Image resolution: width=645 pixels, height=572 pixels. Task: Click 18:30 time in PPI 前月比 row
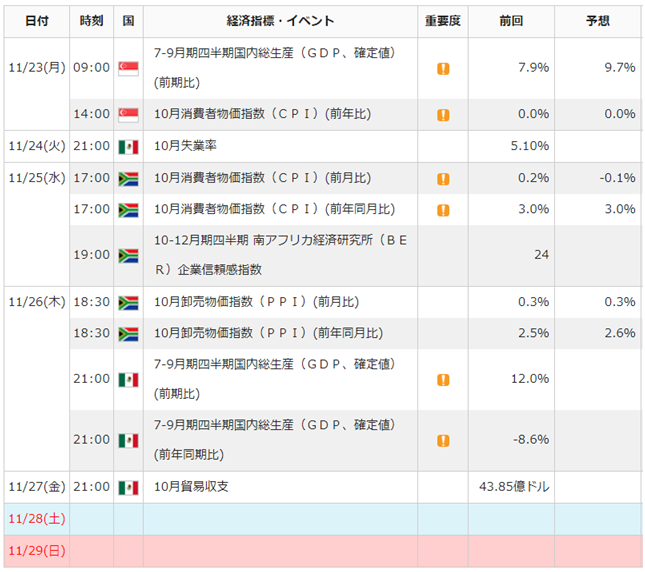tap(92, 302)
